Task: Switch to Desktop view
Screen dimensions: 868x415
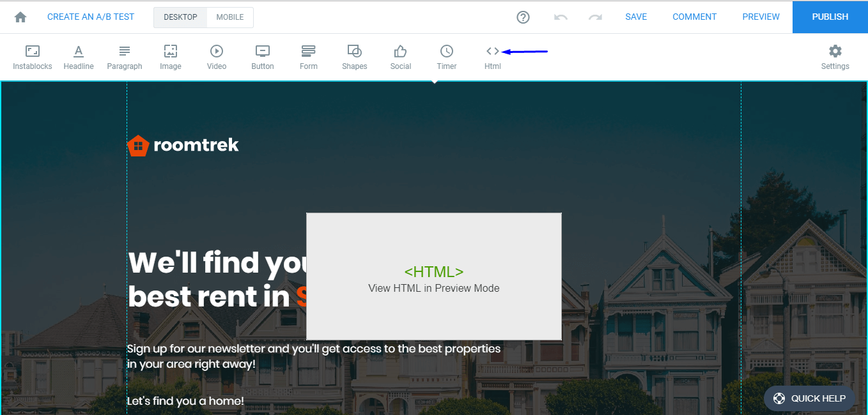Action: tap(180, 17)
